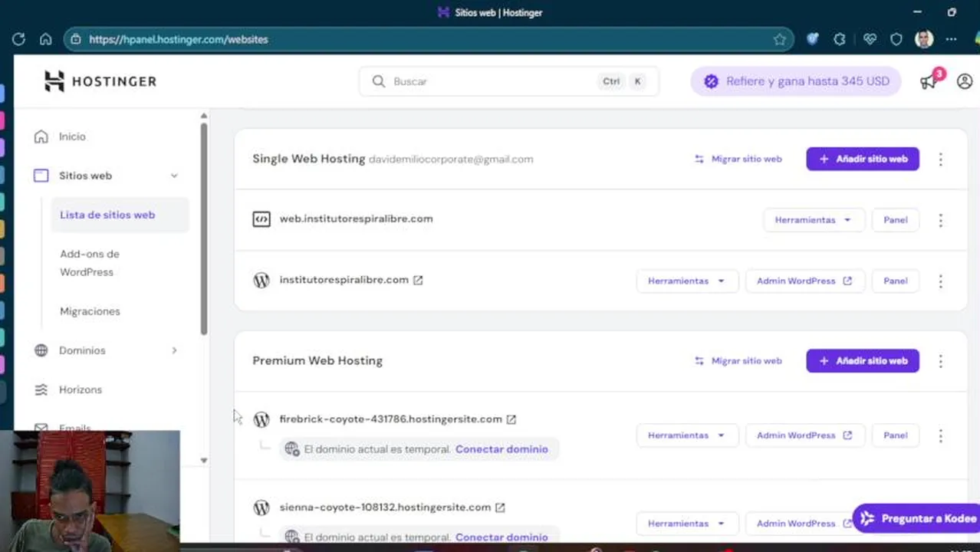Viewport: 980px width, 552px height.
Task: Click Añadir sitio web for Single Web Hosting
Action: click(x=863, y=159)
